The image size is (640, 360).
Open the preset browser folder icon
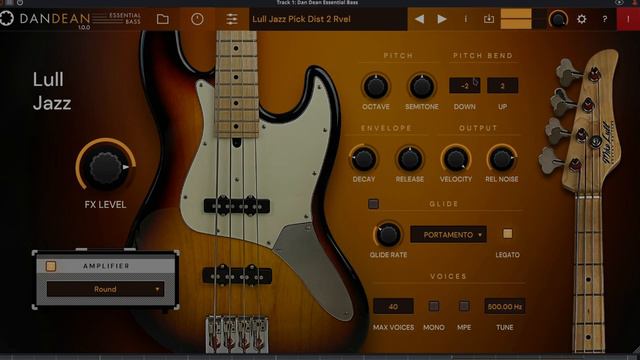(162, 19)
